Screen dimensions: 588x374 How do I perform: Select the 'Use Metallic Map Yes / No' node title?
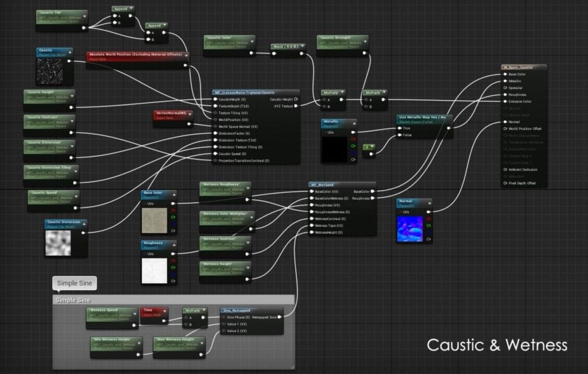422,117
